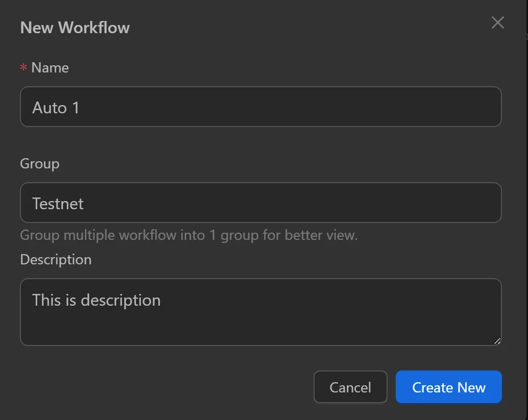
Task: Click the blue Create New action
Action: [448, 387]
